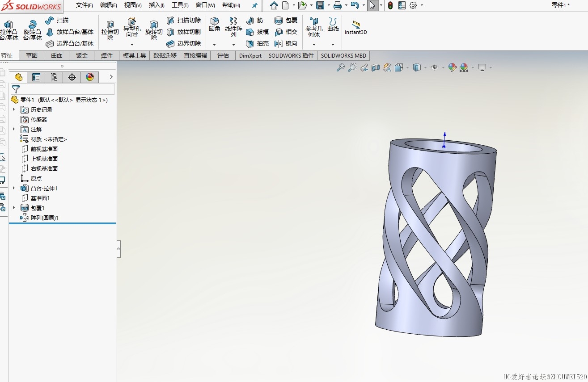Click the Rebuild traffic light icon

coord(390,5)
